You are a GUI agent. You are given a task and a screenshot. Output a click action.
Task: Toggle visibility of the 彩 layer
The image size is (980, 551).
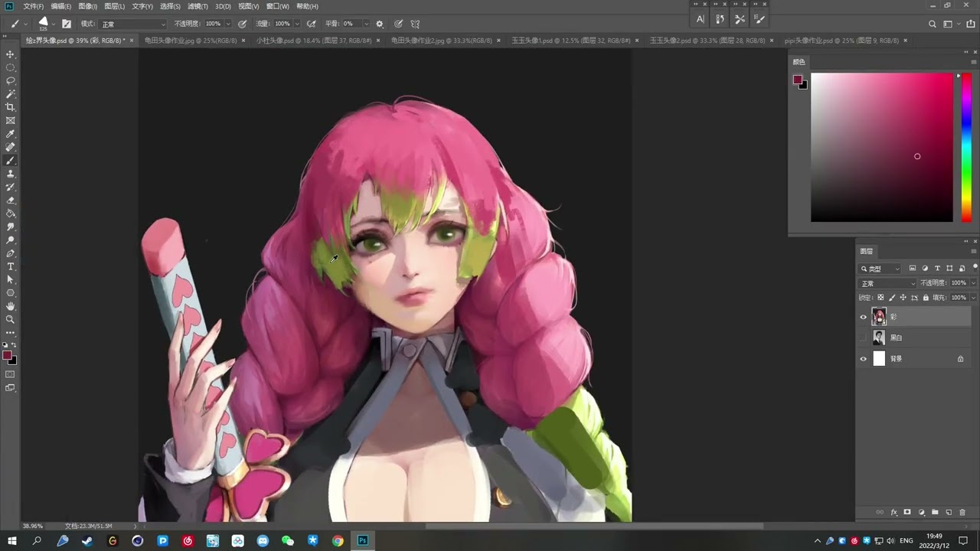point(864,317)
